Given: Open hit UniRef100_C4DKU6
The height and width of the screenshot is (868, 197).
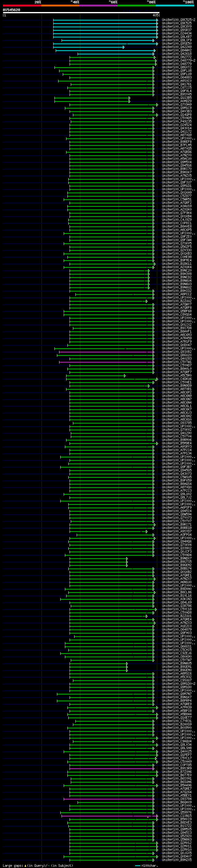Looking at the screenshot, I should 177,379.
